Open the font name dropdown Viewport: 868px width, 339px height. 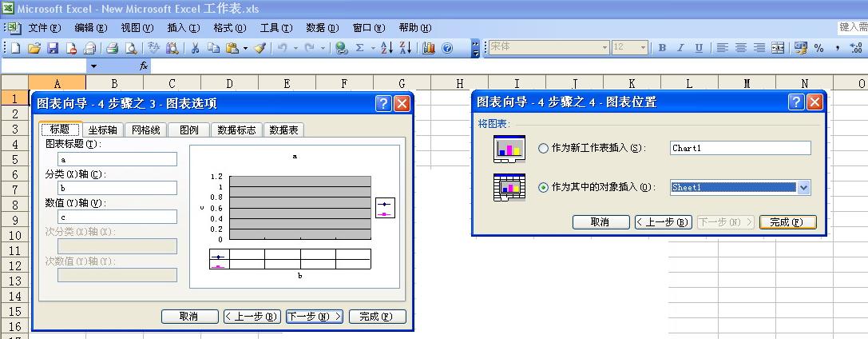tap(605, 48)
